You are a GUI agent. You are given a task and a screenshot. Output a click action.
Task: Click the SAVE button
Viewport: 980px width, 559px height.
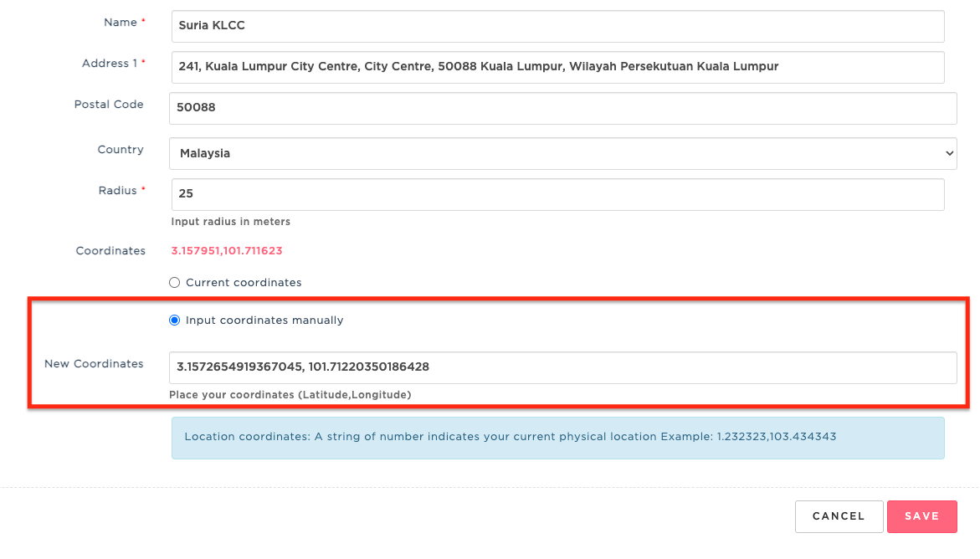pos(922,516)
